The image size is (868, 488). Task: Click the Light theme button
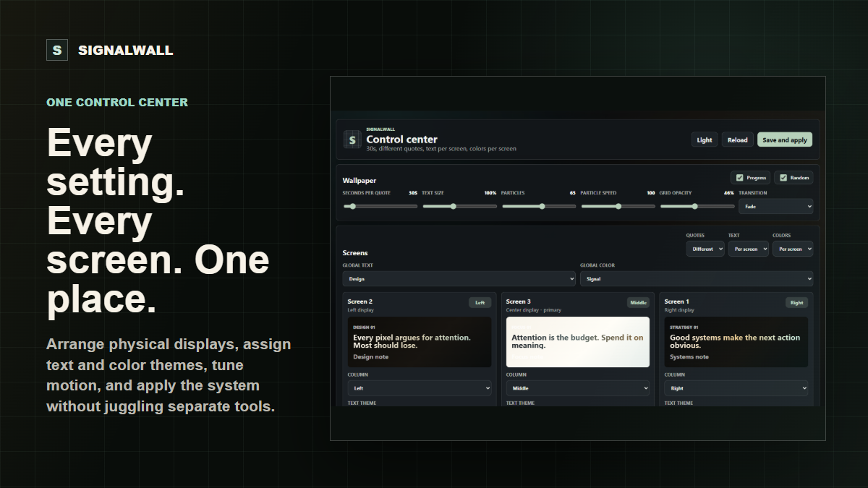point(705,140)
